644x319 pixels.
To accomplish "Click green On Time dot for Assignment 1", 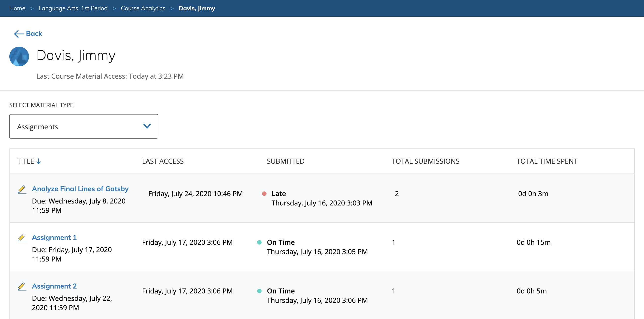I will pos(259,242).
